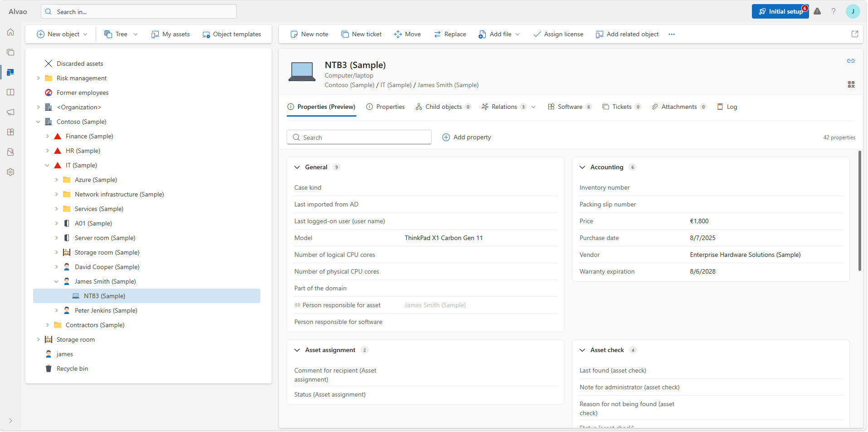Click the QR code icon

pos(851,84)
